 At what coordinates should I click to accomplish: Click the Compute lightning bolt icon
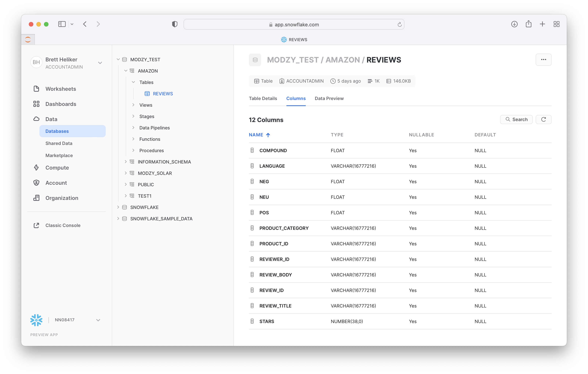tap(36, 168)
